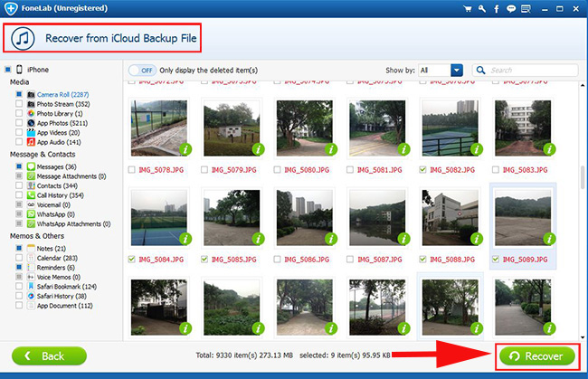
Task: Click the App Audio music icon
Action: pos(31,142)
